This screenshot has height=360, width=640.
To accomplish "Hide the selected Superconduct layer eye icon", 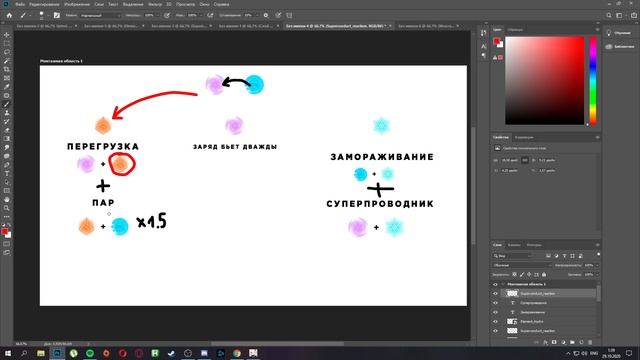I will click(496, 293).
